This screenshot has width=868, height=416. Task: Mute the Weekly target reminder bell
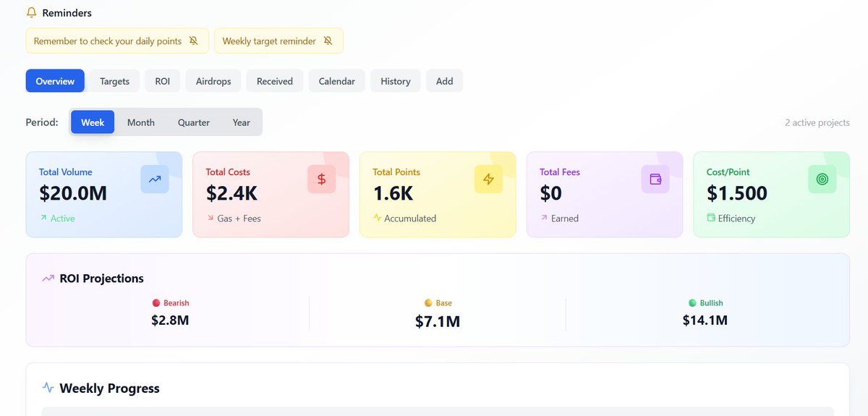click(x=328, y=41)
